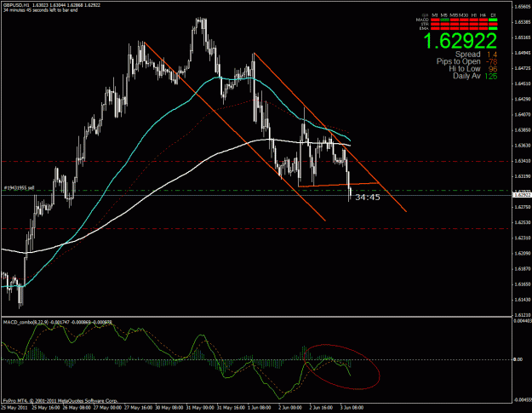The width and height of the screenshot is (532, 413).
Task: Select the M30 timeframe column header
Action: click(463, 15)
